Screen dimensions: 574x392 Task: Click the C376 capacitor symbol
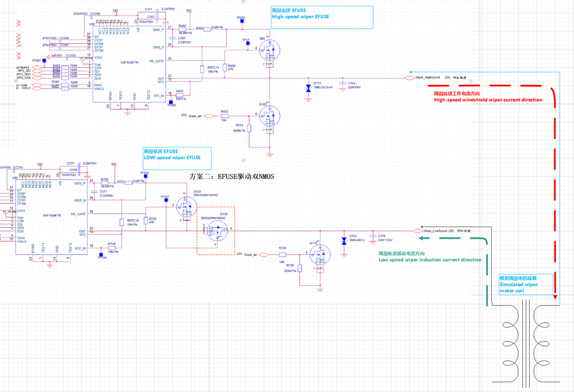(373, 237)
